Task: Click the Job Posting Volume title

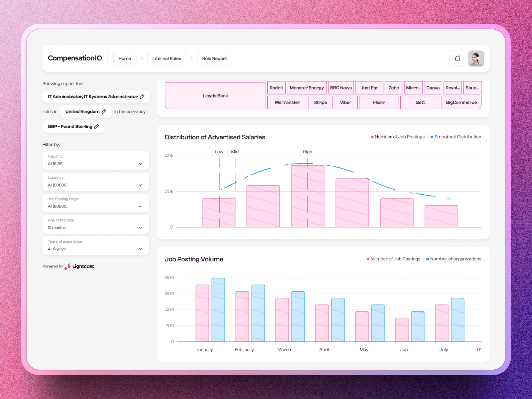Action: (194, 259)
